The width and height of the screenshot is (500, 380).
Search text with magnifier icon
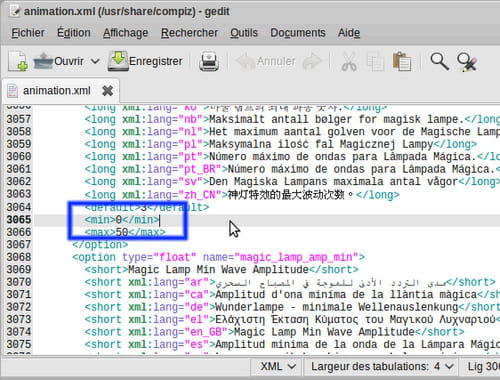439,61
